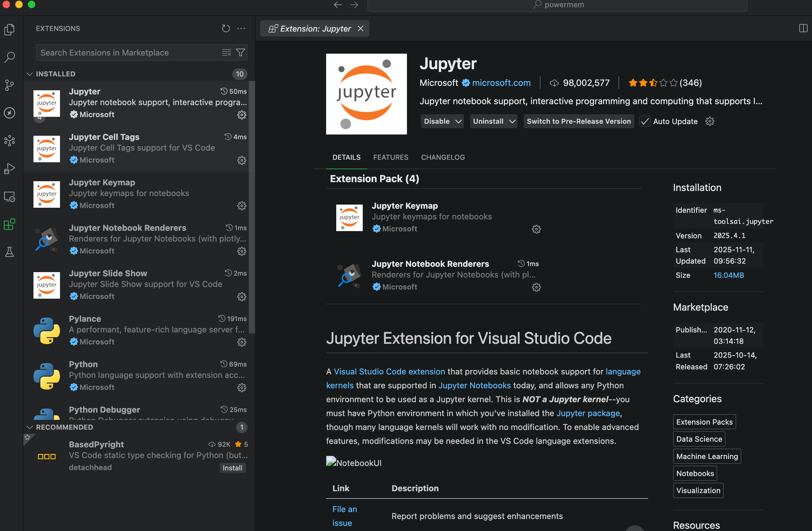Clear extensions search results icon
Image resolution: width=812 pixels, height=531 pixels.
click(x=227, y=52)
